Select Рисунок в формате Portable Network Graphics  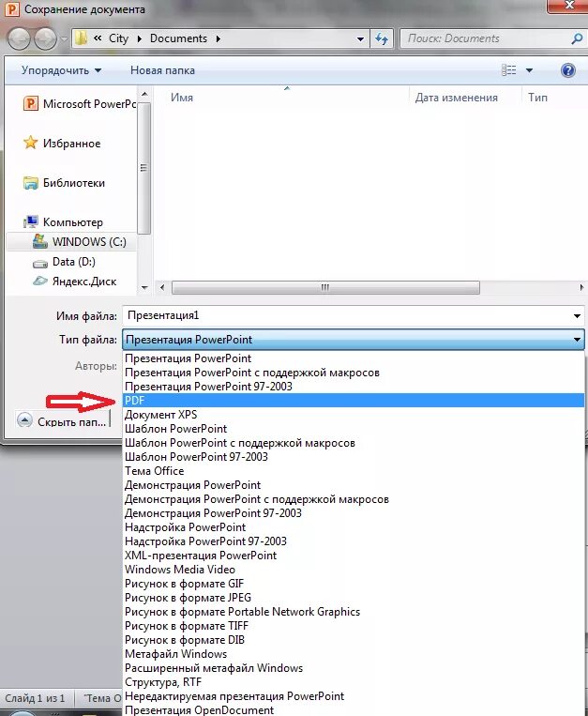point(354,612)
